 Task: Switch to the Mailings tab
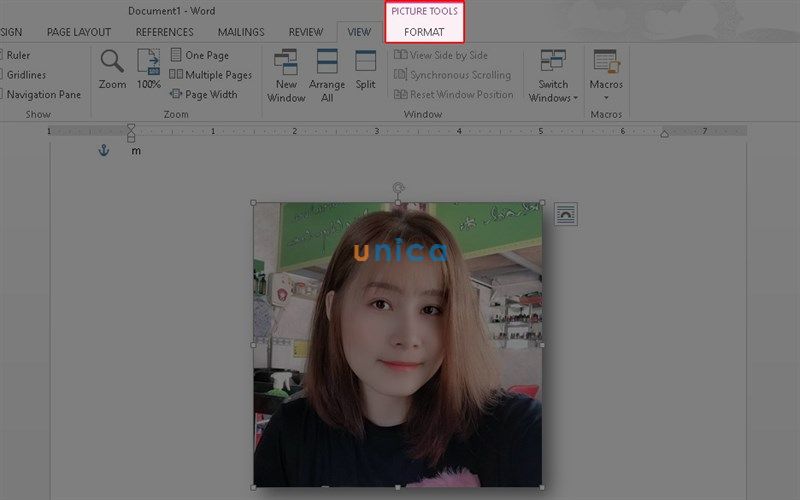click(241, 32)
